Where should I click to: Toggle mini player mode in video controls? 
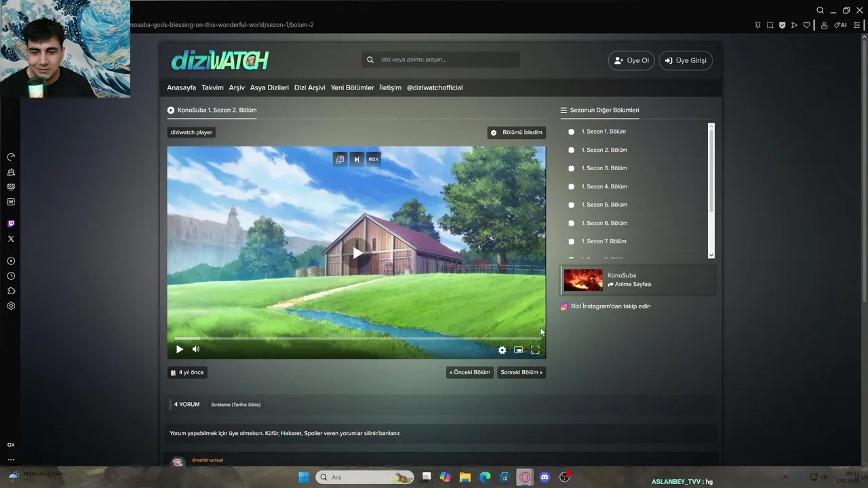pyautogui.click(x=518, y=350)
